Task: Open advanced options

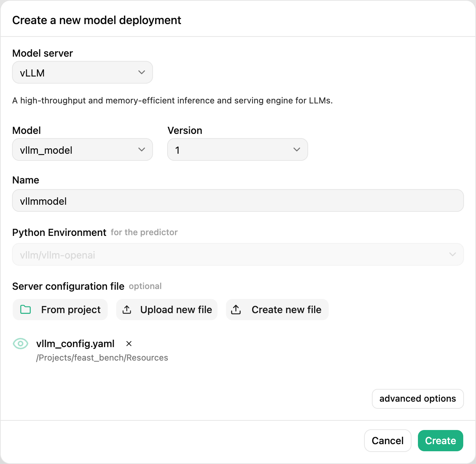Action: [x=418, y=399]
